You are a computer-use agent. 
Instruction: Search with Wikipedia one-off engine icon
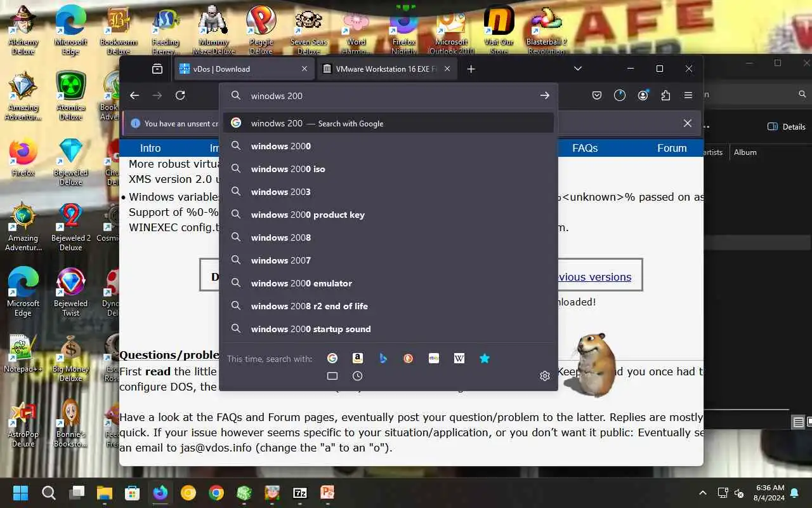pos(459,359)
